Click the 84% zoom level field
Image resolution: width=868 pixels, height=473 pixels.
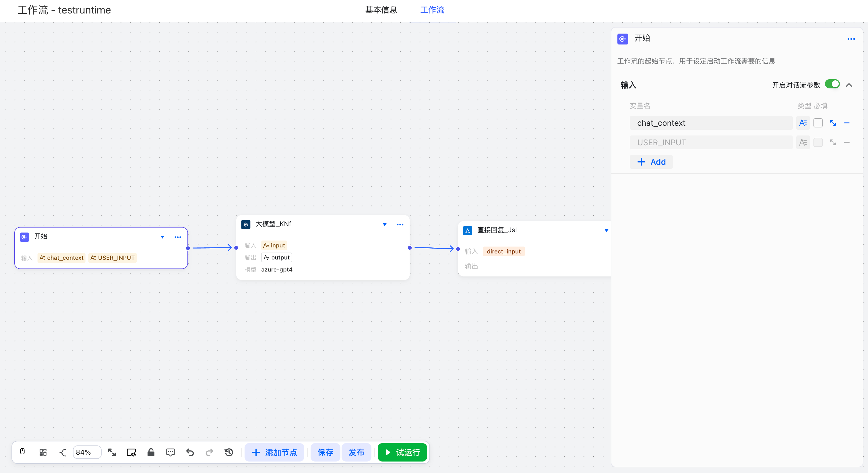87,452
